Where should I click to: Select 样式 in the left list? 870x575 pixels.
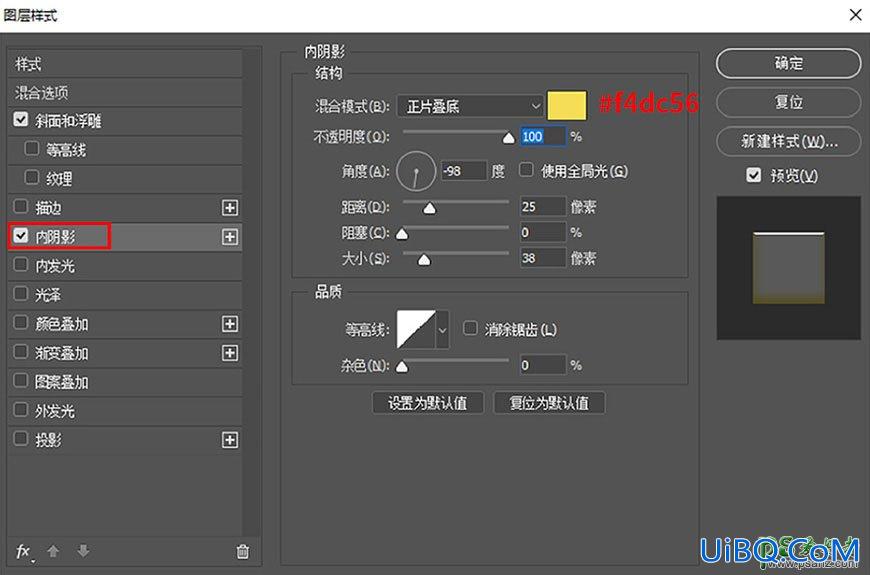tap(125, 64)
